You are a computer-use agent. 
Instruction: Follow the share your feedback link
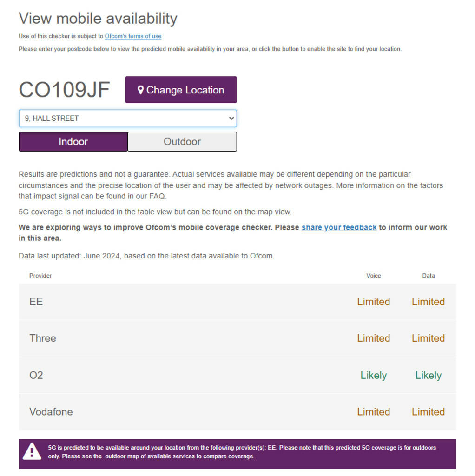tap(339, 227)
